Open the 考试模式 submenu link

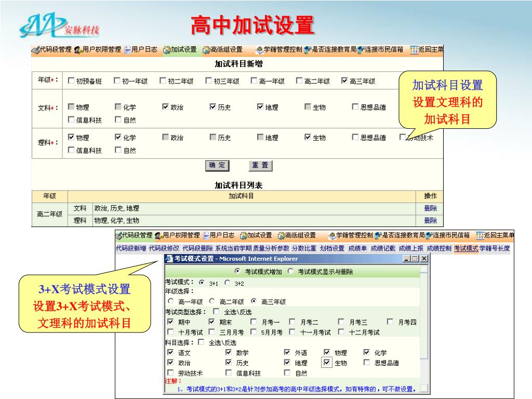(466, 248)
